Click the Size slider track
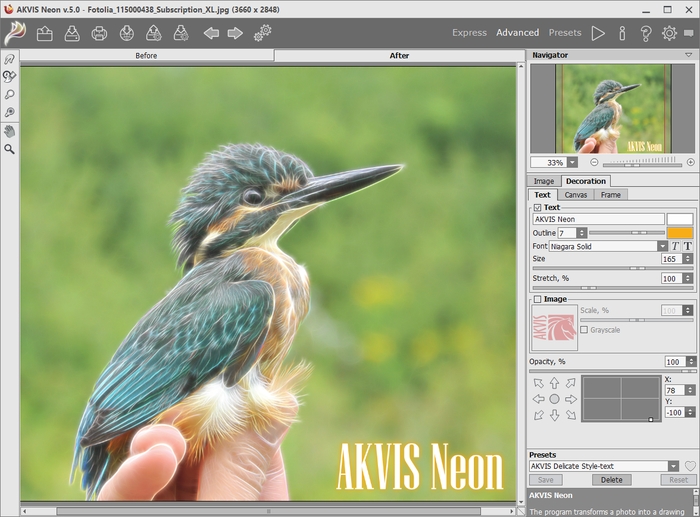 (612, 268)
